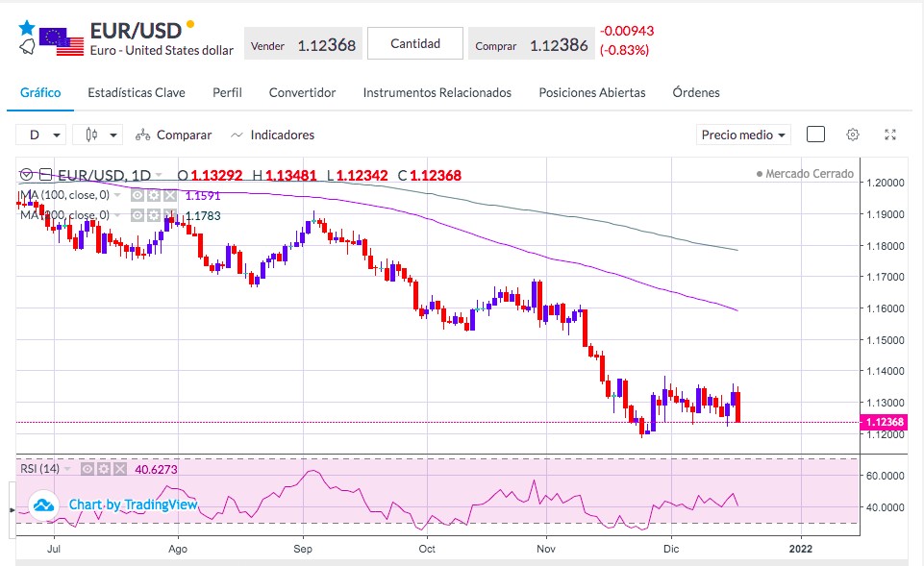
Task: Set a price alert with bell icon
Action: 27,46
